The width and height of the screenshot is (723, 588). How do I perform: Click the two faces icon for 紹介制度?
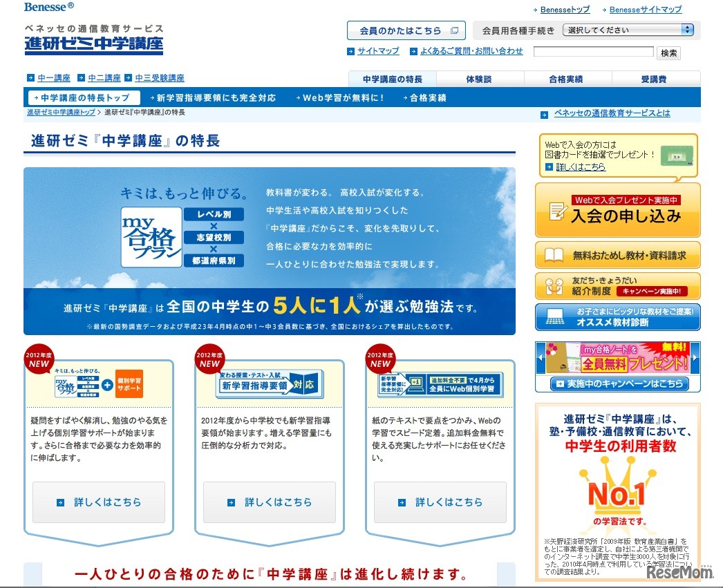point(554,286)
